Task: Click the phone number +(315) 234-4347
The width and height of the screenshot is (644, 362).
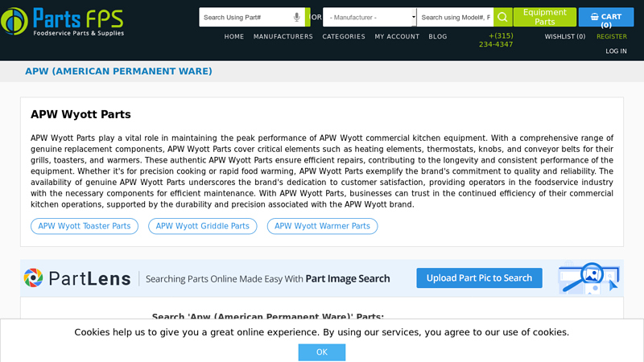Action: (x=496, y=40)
